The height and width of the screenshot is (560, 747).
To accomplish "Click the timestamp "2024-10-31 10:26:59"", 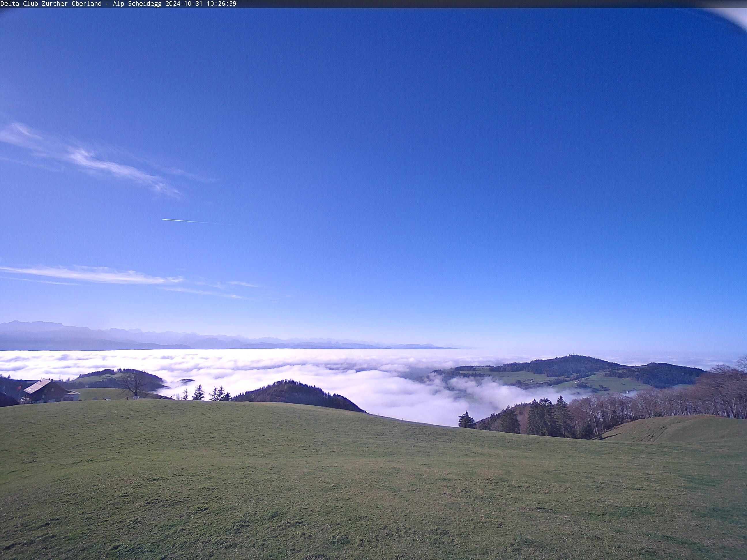I will [x=201, y=4].
